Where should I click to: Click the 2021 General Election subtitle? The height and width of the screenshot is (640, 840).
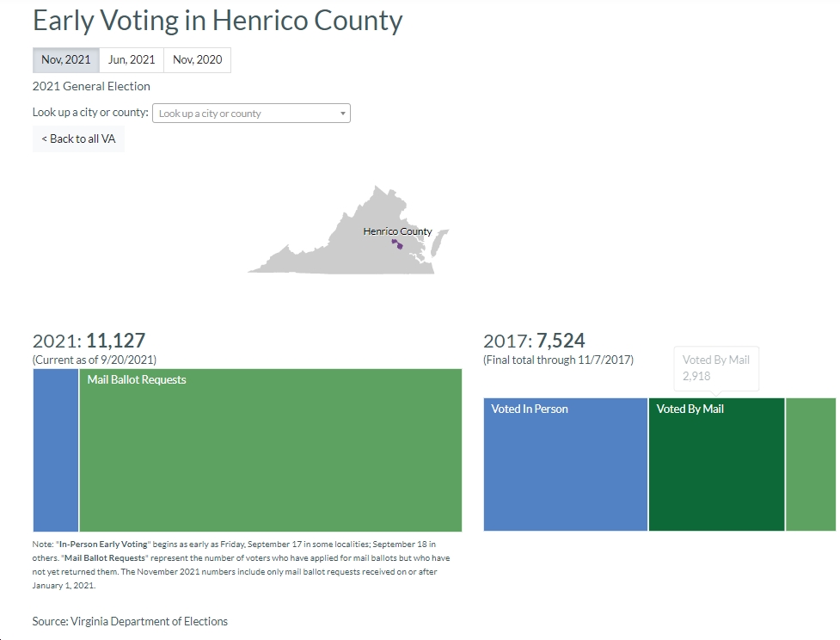click(91, 86)
